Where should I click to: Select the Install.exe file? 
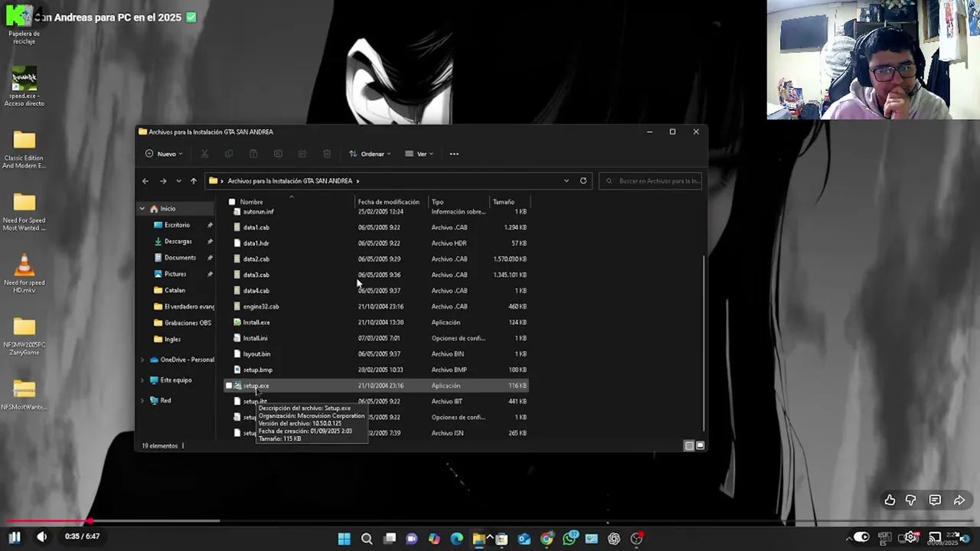tap(256, 322)
